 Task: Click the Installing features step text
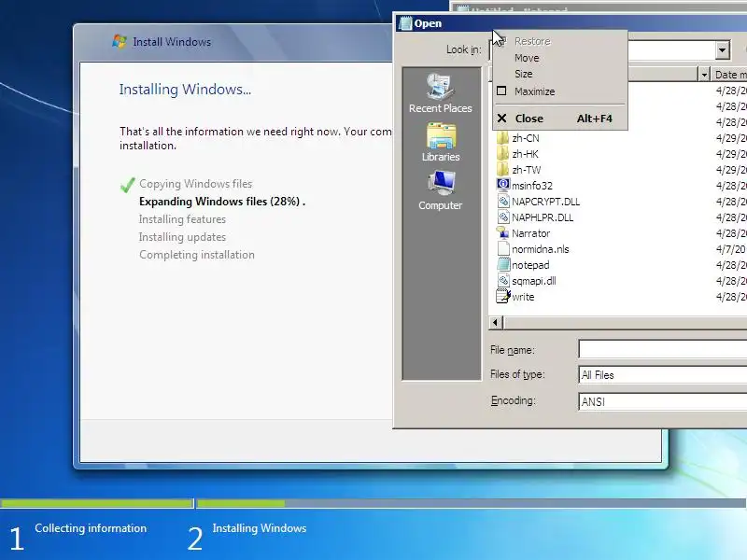pos(182,219)
